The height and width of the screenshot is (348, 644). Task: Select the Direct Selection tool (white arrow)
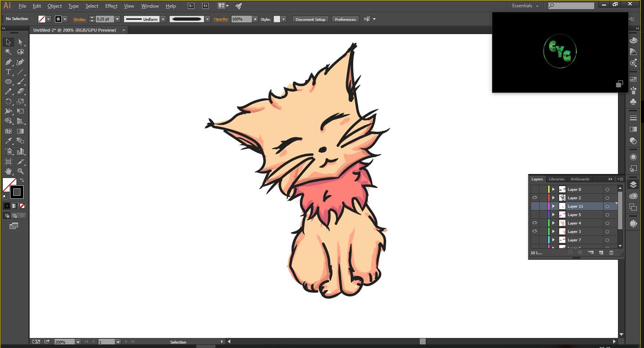[x=21, y=42]
